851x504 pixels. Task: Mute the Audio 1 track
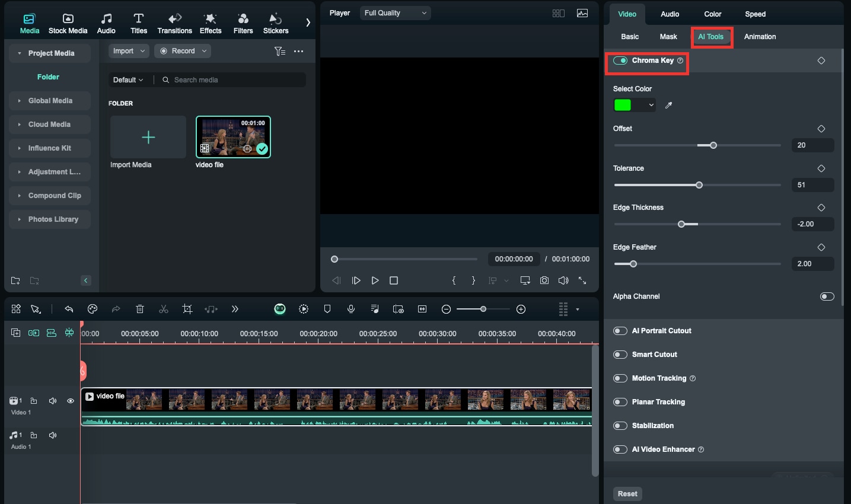point(53,435)
